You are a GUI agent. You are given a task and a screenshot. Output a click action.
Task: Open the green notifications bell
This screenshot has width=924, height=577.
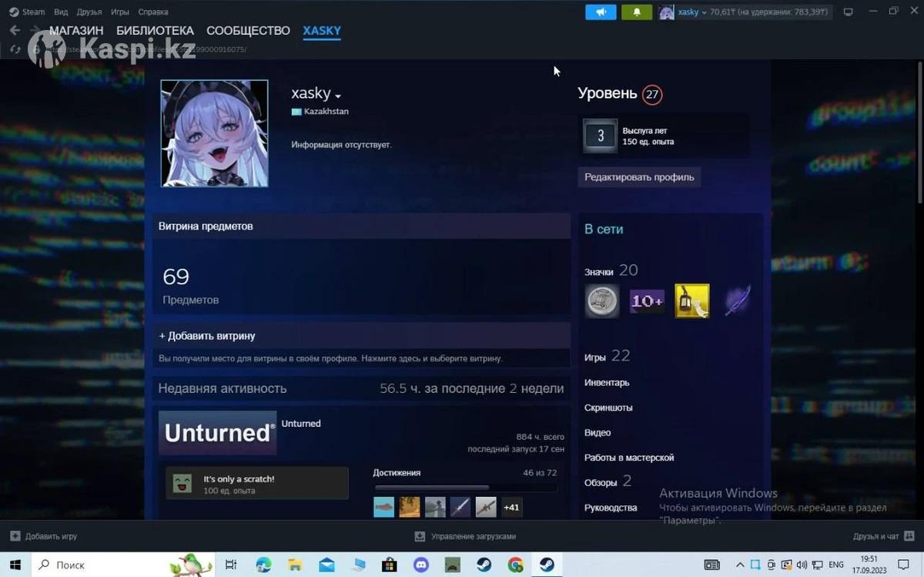point(637,12)
